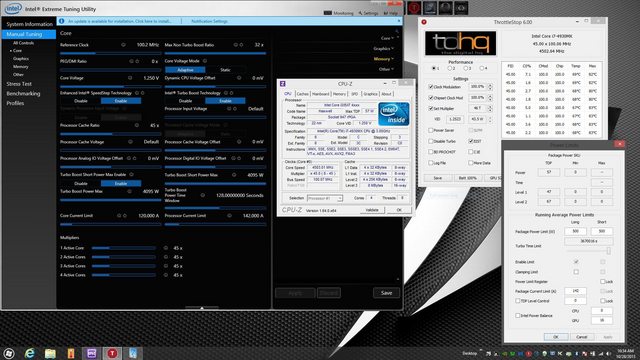Click the red ThrottleStop desktop widget icon
The height and width of the screenshot is (360, 640).
[x=414, y=8]
